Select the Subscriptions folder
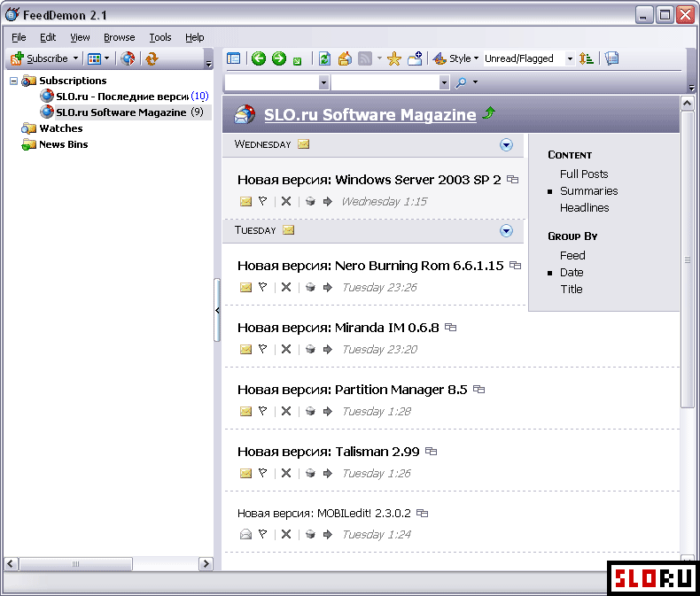The image size is (700, 596). click(x=73, y=81)
